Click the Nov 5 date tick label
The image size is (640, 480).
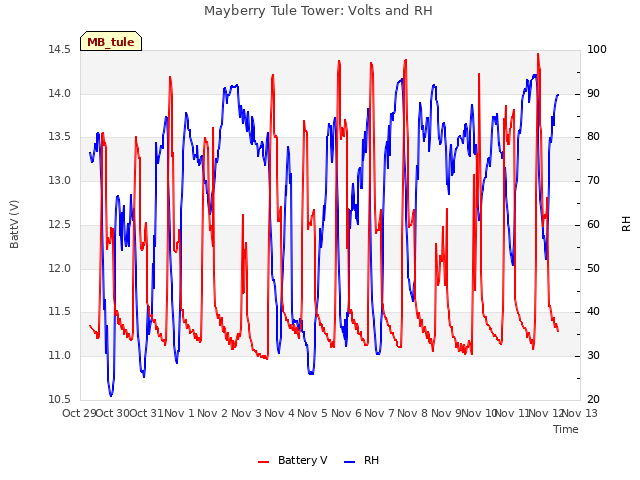click(x=313, y=413)
